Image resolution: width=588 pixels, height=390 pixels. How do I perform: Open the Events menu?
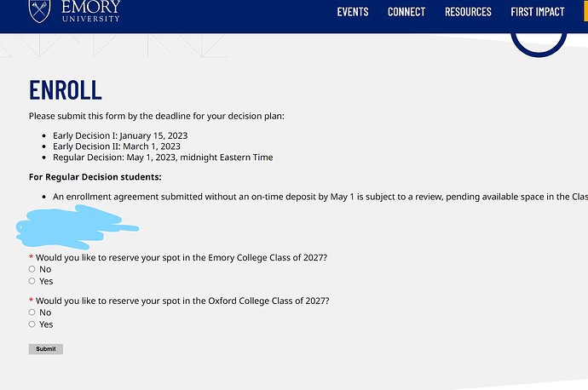tap(353, 12)
